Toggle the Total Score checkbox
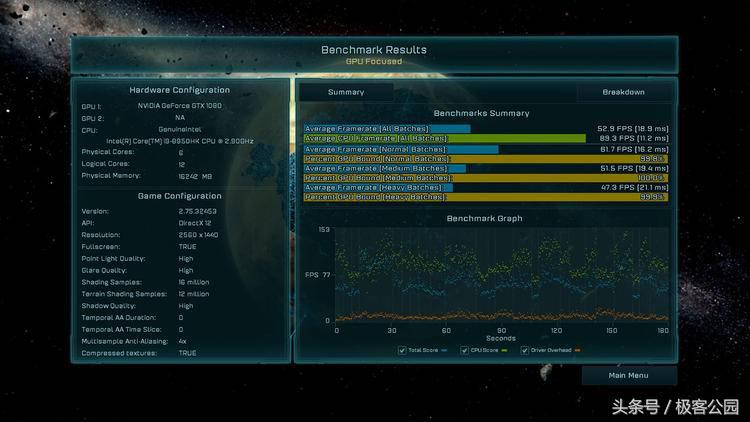The width and height of the screenshot is (750, 422). tap(402, 350)
